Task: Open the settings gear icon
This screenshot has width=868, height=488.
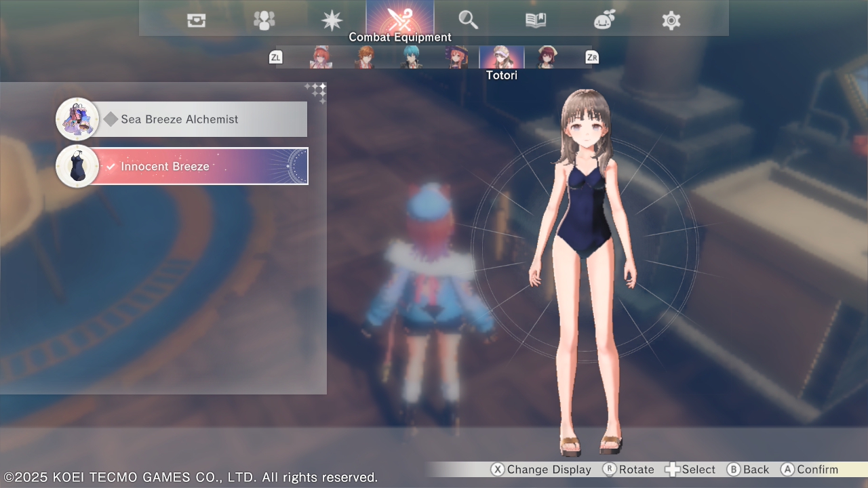Action: pos(671,20)
